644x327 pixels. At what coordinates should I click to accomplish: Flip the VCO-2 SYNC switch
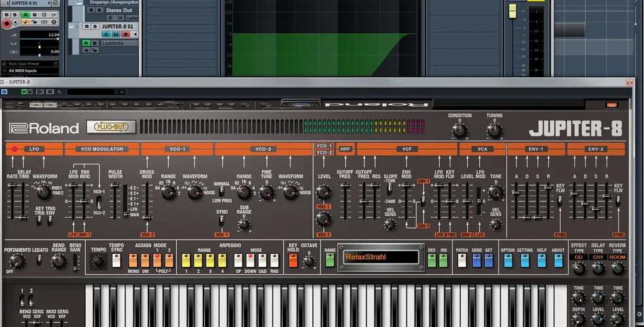pos(221,221)
